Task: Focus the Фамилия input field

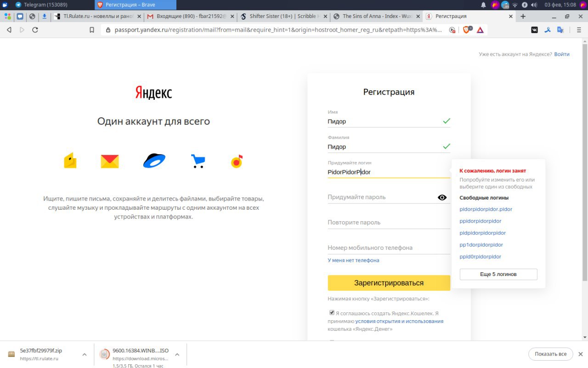Action: point(389,147)
